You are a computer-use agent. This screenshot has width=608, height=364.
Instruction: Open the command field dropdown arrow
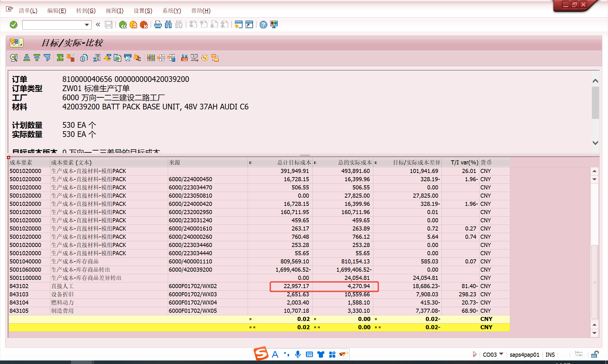86,25
